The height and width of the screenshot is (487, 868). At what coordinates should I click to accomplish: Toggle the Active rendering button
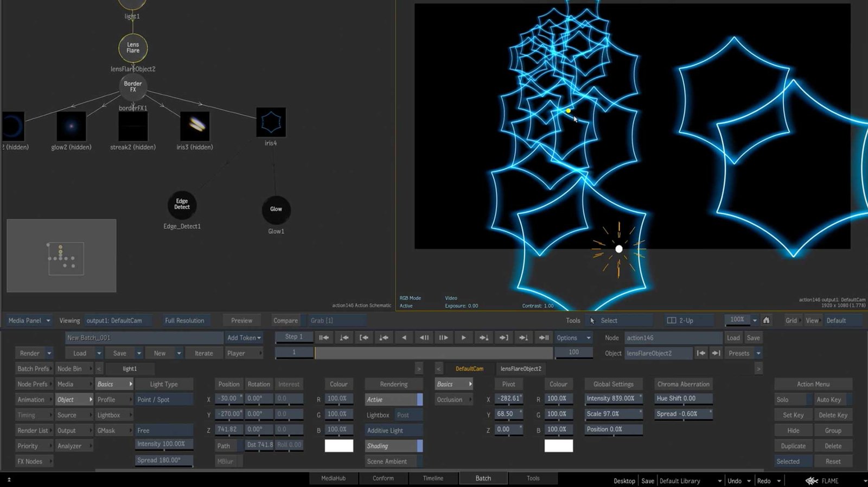[x=393, y=400]
